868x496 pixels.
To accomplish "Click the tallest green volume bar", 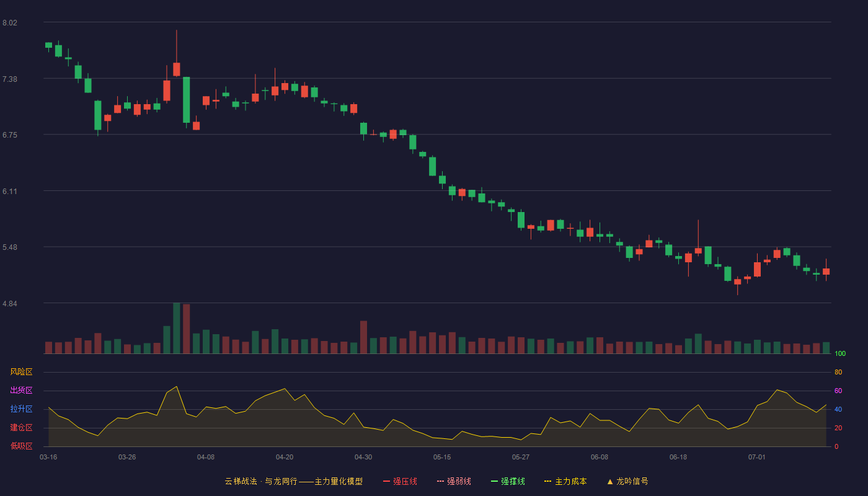I will click(177, 328).
